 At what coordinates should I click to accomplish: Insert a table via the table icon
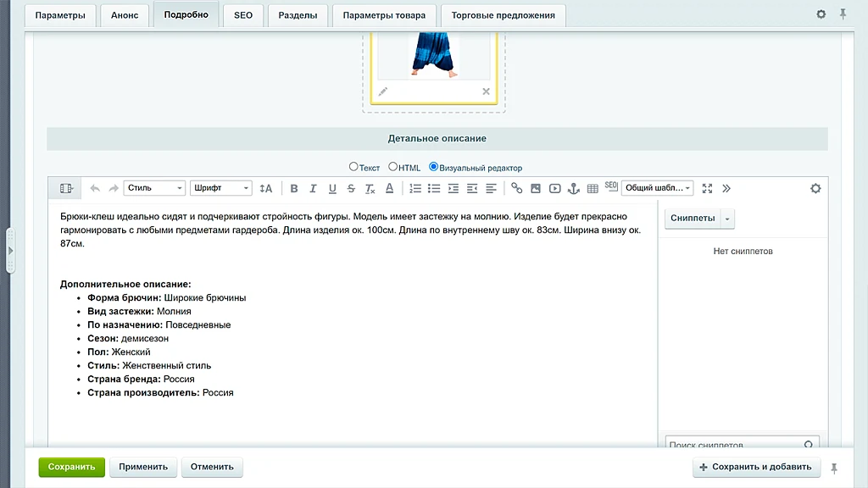[x=593, y=189]
